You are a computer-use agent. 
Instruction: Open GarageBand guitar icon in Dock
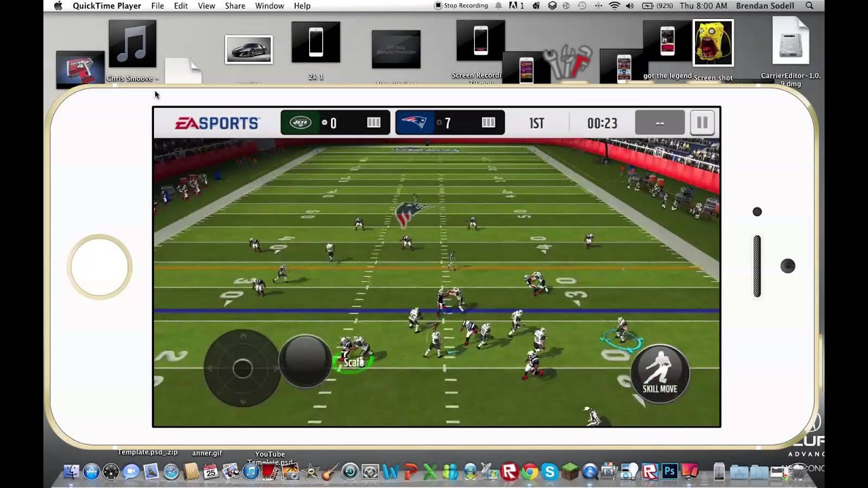click(330, 472)
